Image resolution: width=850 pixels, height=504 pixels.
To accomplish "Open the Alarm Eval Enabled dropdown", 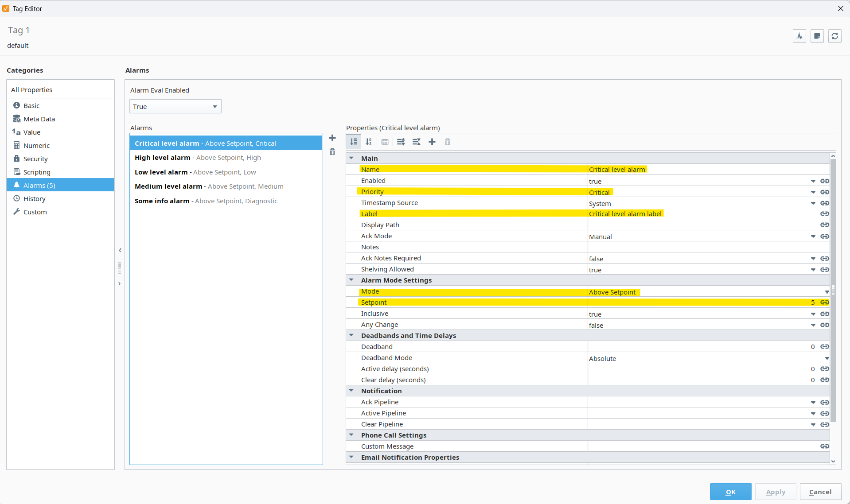I will 175,106.
